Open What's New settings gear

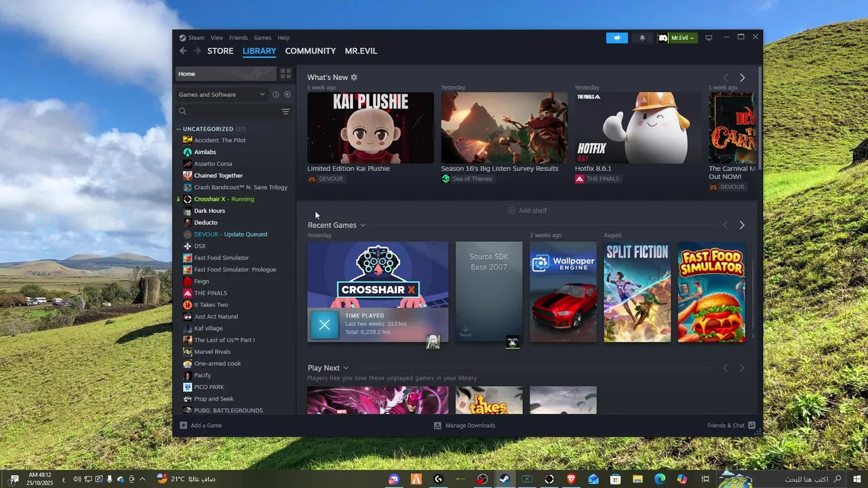354,77
